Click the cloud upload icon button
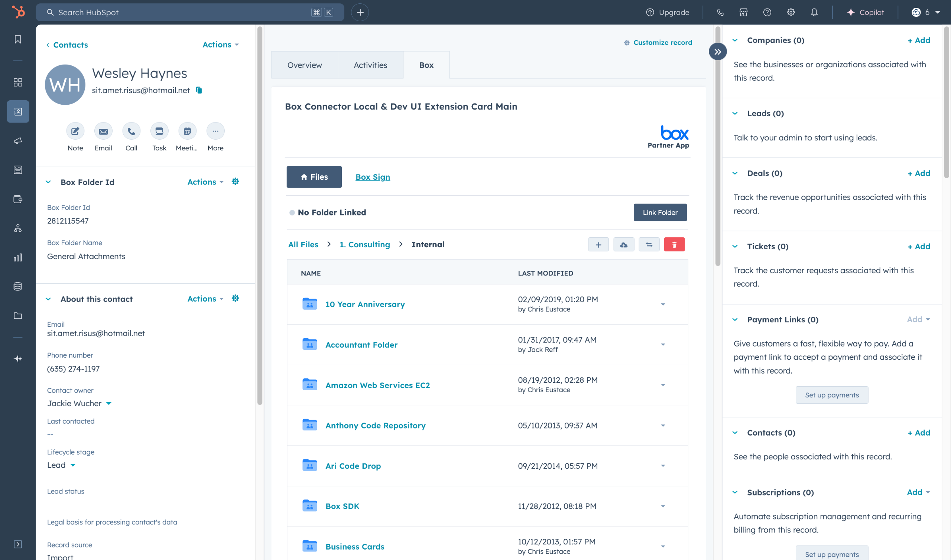951x560 pixels. [x=623, y=244]
